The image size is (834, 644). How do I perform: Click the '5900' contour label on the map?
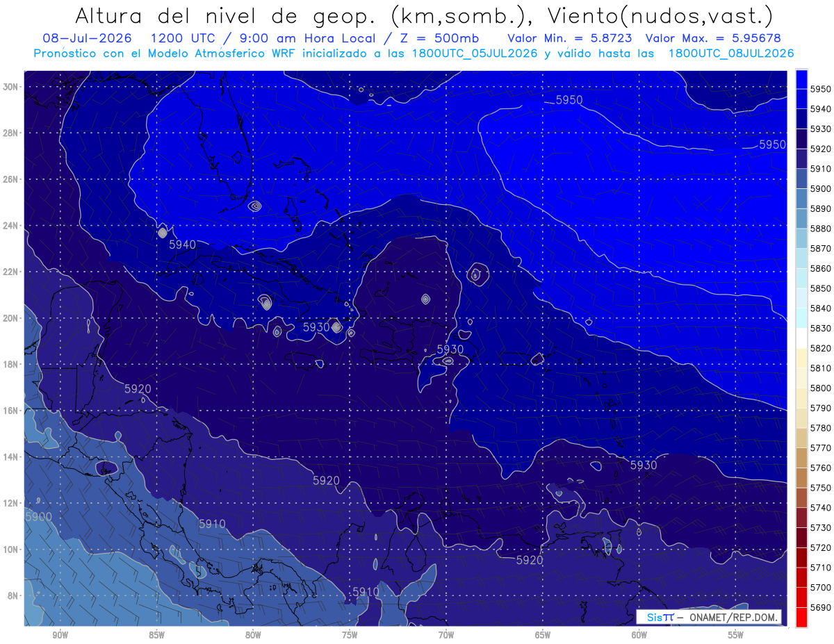38,516
